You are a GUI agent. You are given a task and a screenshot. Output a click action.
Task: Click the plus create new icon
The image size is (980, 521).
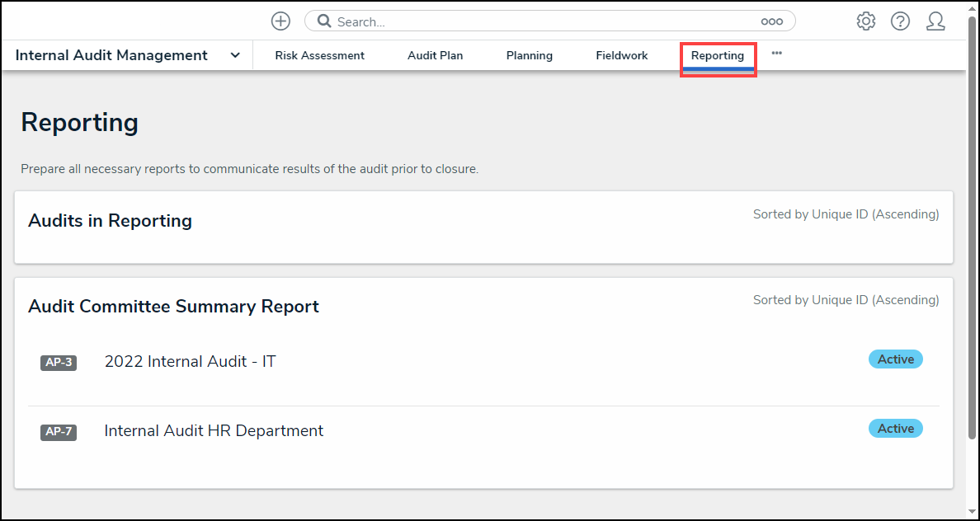pos(280,21)
